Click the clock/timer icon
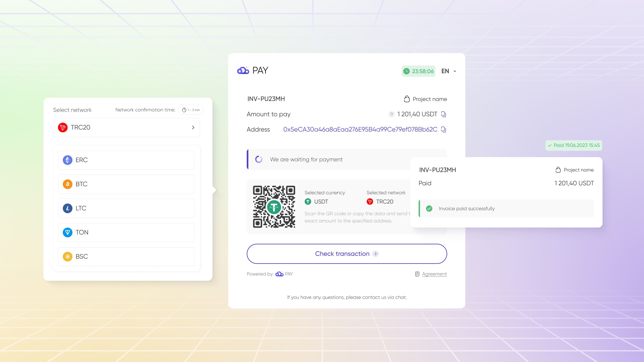 [x=407, y=71]
